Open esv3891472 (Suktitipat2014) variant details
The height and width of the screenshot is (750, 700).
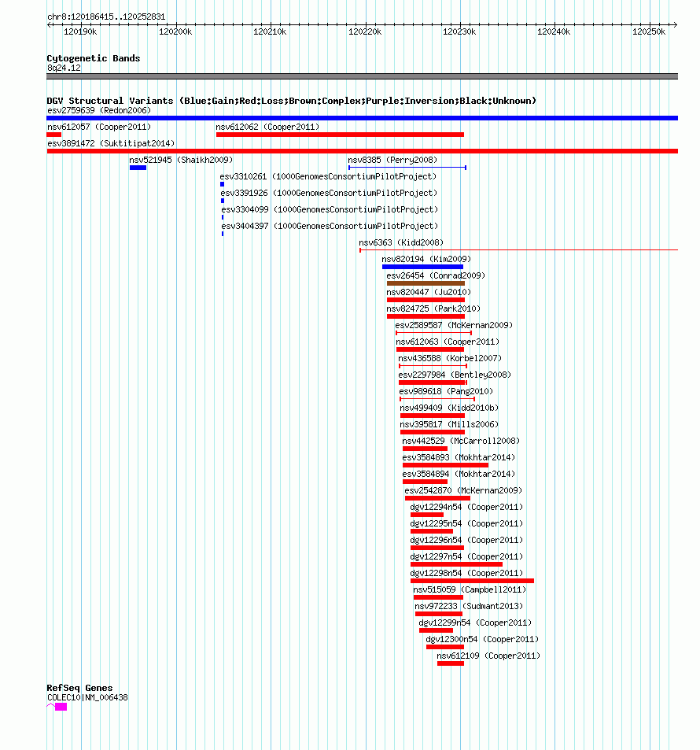pyautogui.click(x=111, y=143)
